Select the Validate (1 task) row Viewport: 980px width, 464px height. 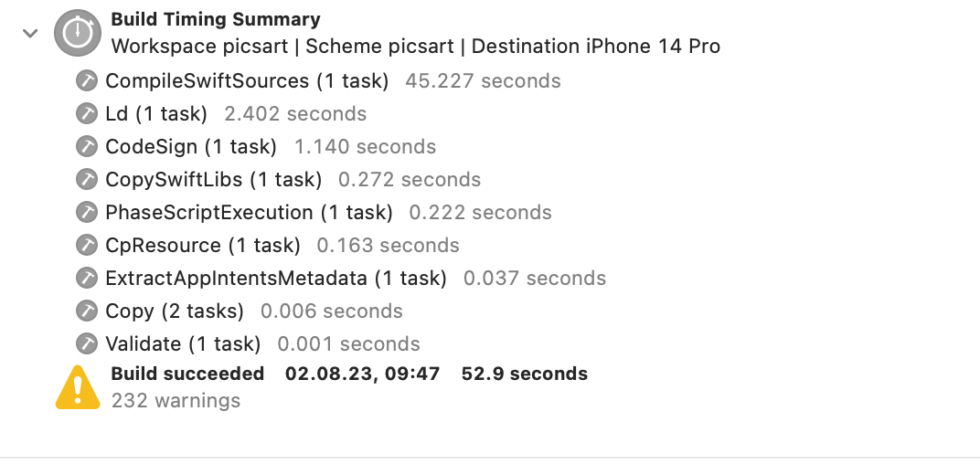click(248, 343)
